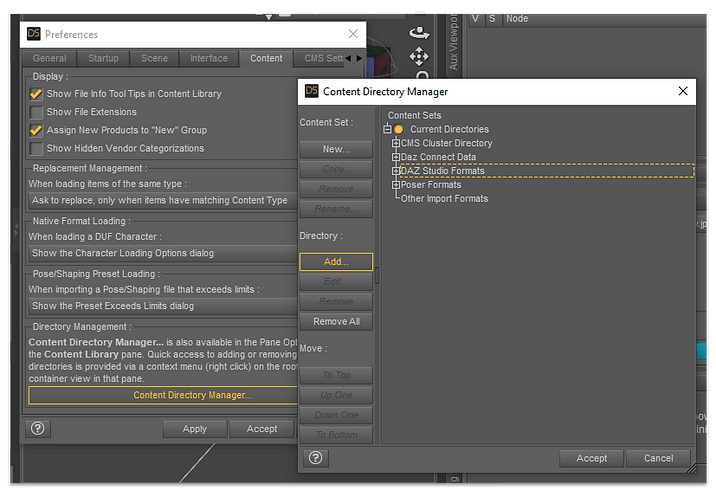
Task: Click the Aux Viewport side tab
Action: coord(453,43)
